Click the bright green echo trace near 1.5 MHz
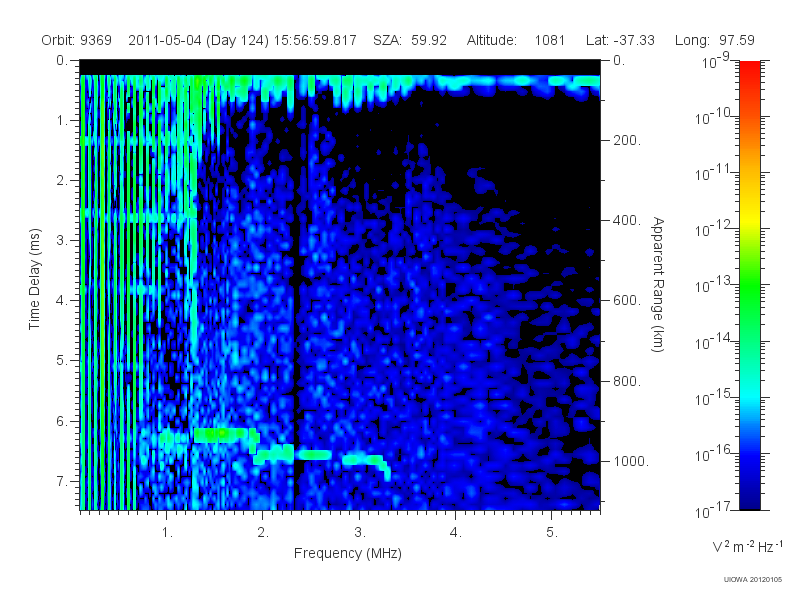 coord(224,435)
